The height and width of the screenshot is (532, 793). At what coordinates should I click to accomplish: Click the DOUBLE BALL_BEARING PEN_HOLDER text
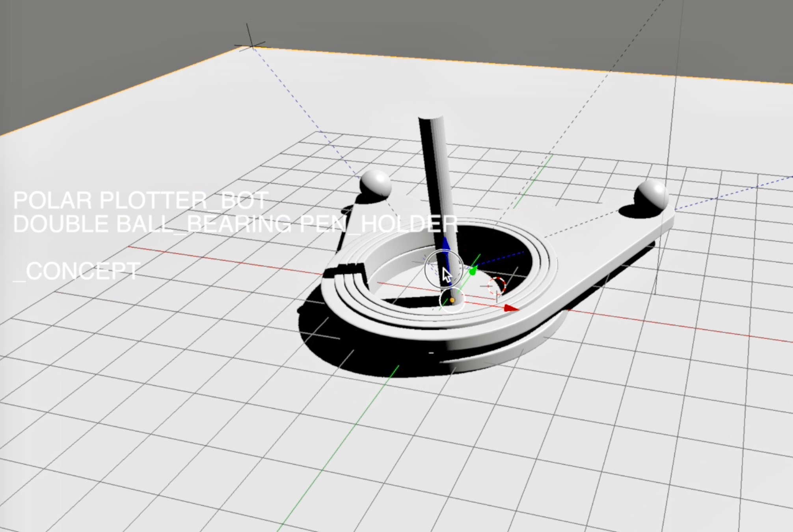(x=235, y=223)
